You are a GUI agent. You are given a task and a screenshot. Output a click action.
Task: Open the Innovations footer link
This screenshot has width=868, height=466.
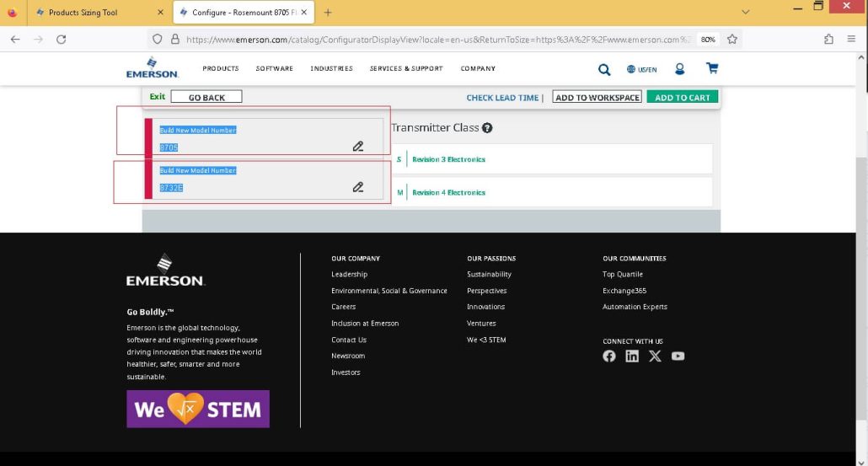(x=485, y=307)
